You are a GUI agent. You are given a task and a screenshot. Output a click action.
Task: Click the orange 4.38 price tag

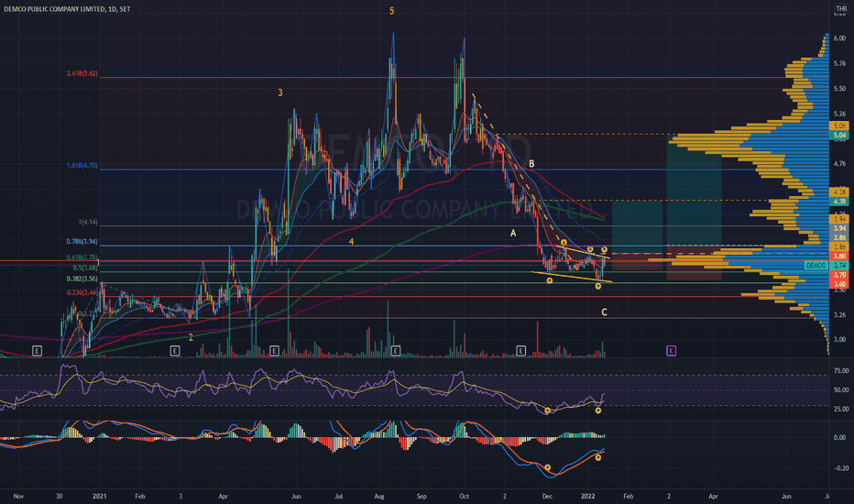coord(839,192)
